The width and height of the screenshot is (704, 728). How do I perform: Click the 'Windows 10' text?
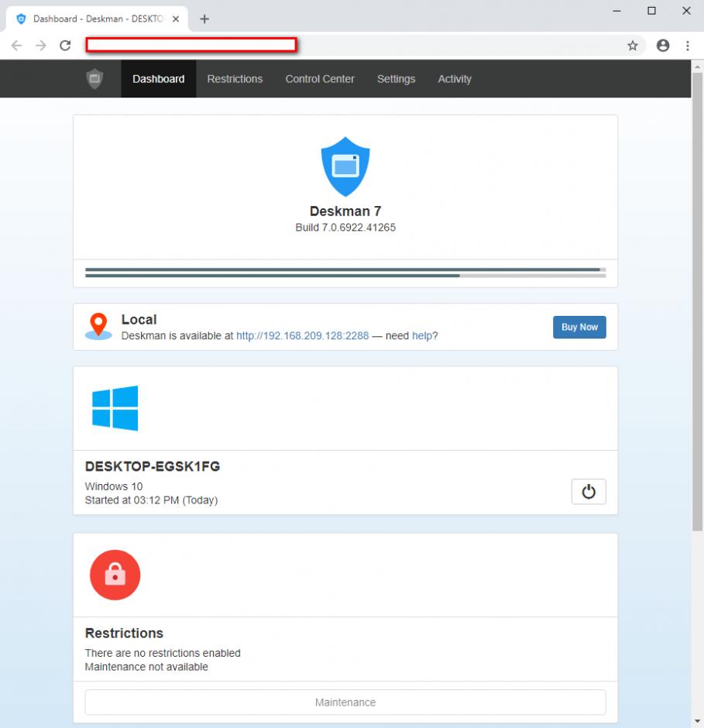pyautogui.click(x=114, y=486)
